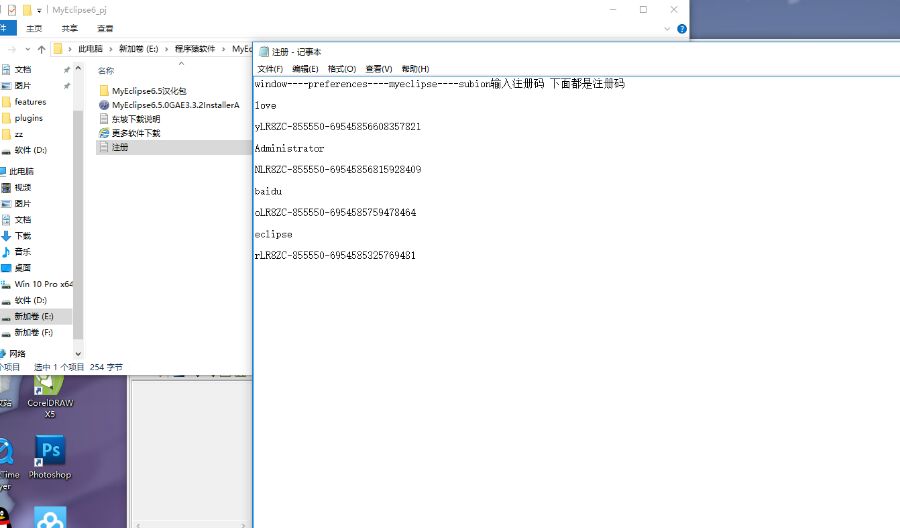Click 程序猿软件 in the address bar
Image resolution: width=900 pixels, height=528 pixels.
195,49
